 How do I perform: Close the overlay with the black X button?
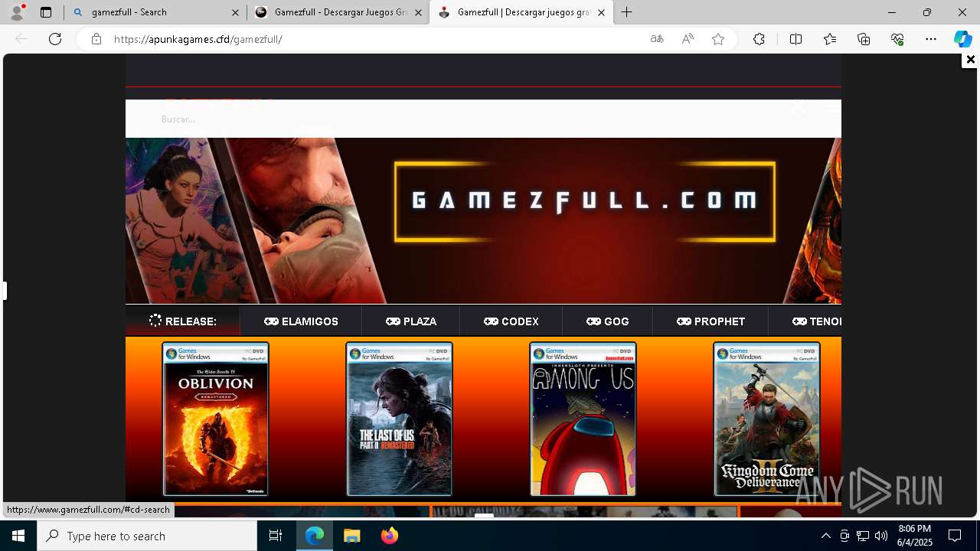point(970,60)
